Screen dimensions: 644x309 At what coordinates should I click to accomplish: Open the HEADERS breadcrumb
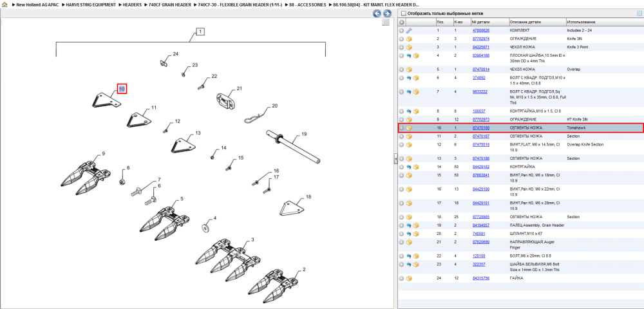pos(132,5)
